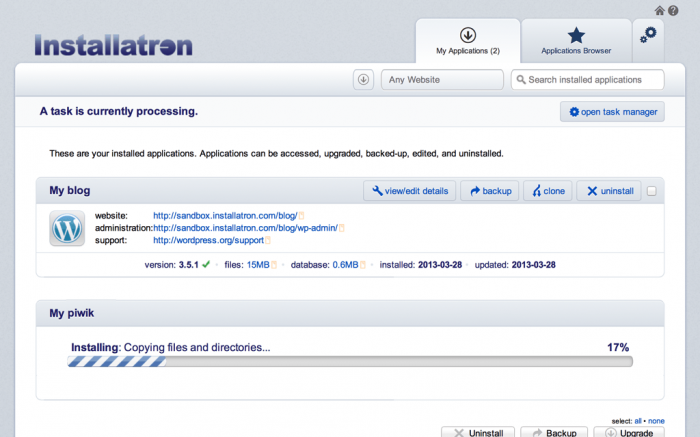
Task: Click the small icon after website link
Action: (301, 216)
